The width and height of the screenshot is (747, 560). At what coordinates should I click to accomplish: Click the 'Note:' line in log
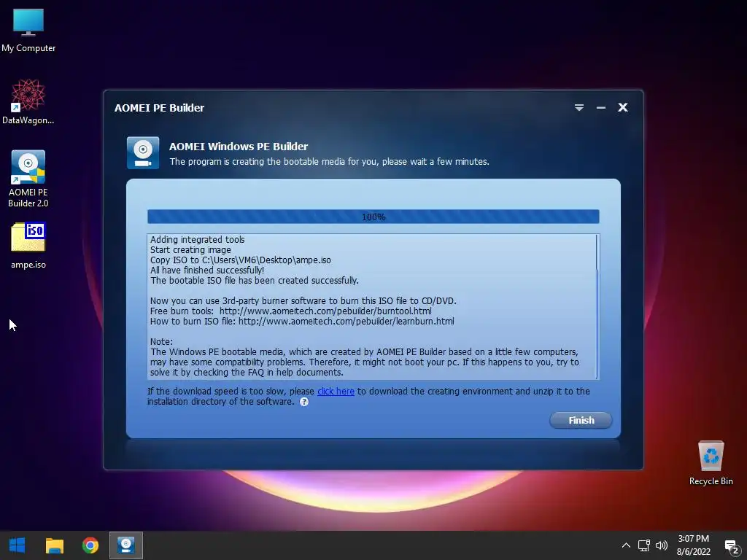(x=161, y=341)
